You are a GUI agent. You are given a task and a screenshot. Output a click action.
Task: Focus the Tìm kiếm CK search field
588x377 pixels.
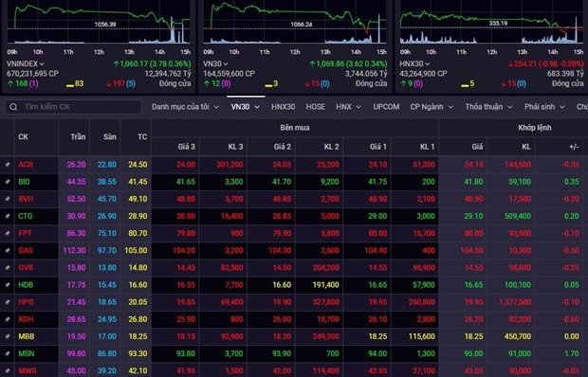click(x=73, y=107)
